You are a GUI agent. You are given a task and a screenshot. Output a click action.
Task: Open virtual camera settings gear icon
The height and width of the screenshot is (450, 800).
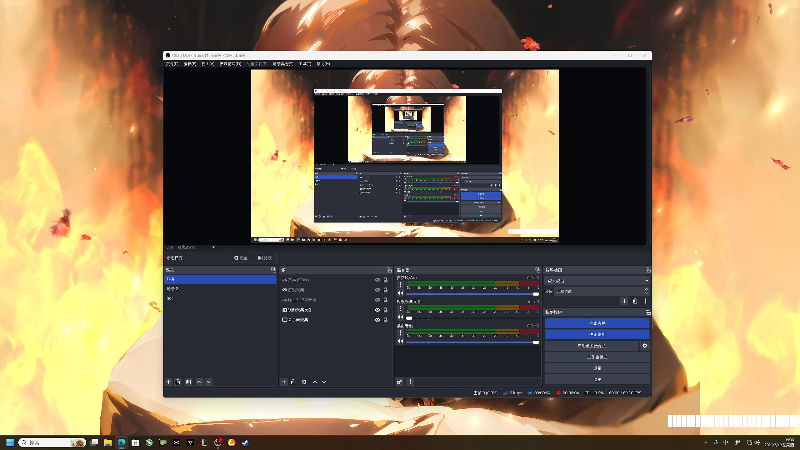(x=644, y=345)
